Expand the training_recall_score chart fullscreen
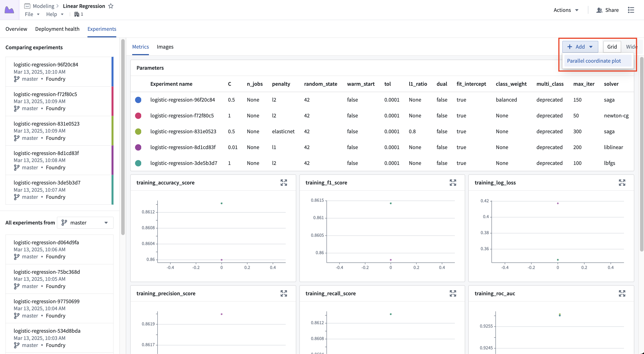This screenshot has width=644, height=354. click(453, 293)
